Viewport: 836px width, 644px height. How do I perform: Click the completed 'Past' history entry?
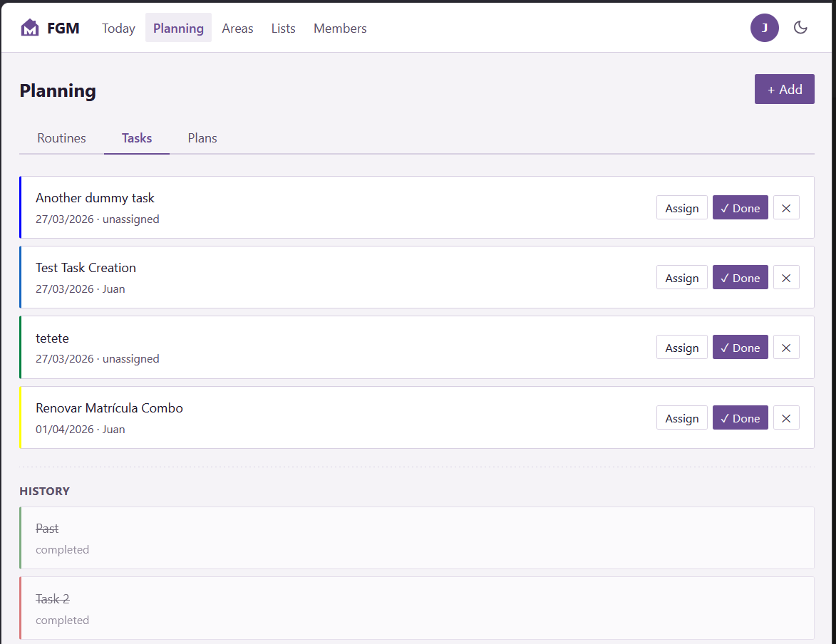click(x=417, y=538)
